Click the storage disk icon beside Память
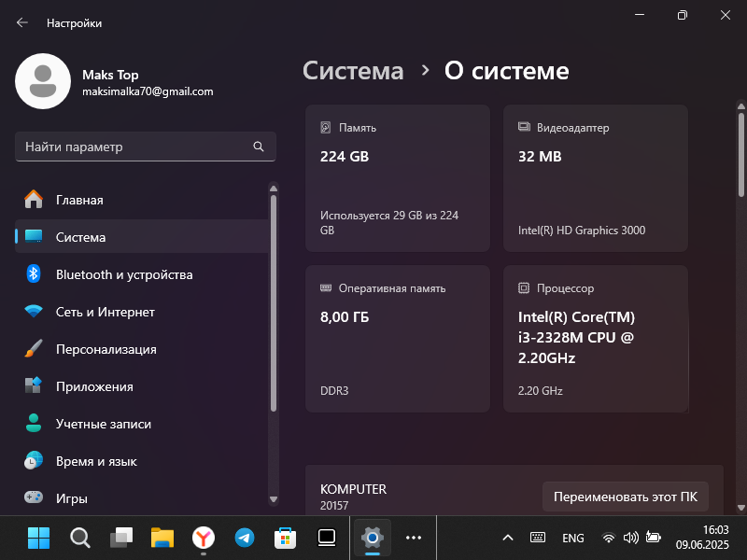747x560 pixels. point(326,128)
